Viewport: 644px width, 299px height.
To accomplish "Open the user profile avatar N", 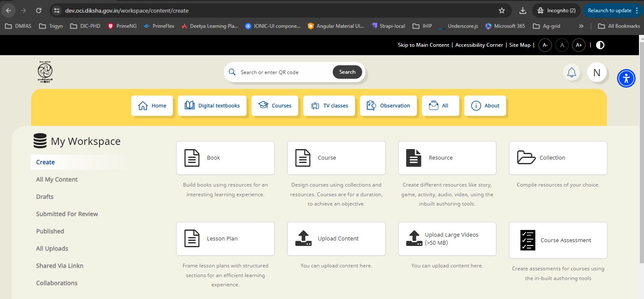I will click(596, 72).
